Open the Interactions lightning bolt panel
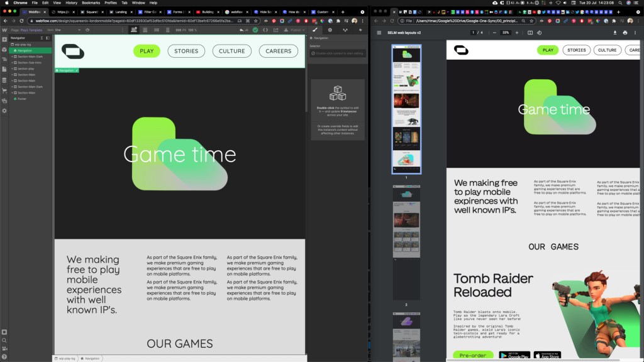The width and height of the screenshot is (644, 362). [x=359, y=30]
